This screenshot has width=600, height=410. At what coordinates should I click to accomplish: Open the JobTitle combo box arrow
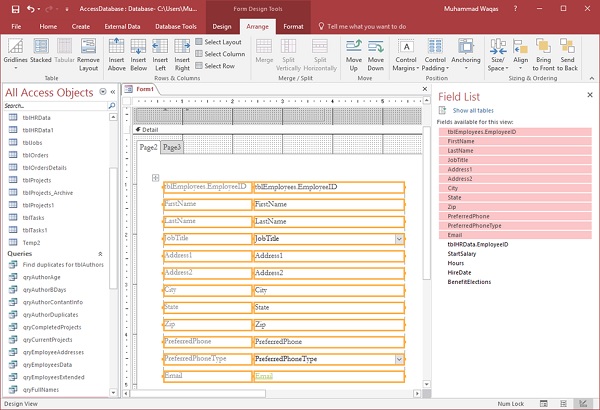(399, 239)
